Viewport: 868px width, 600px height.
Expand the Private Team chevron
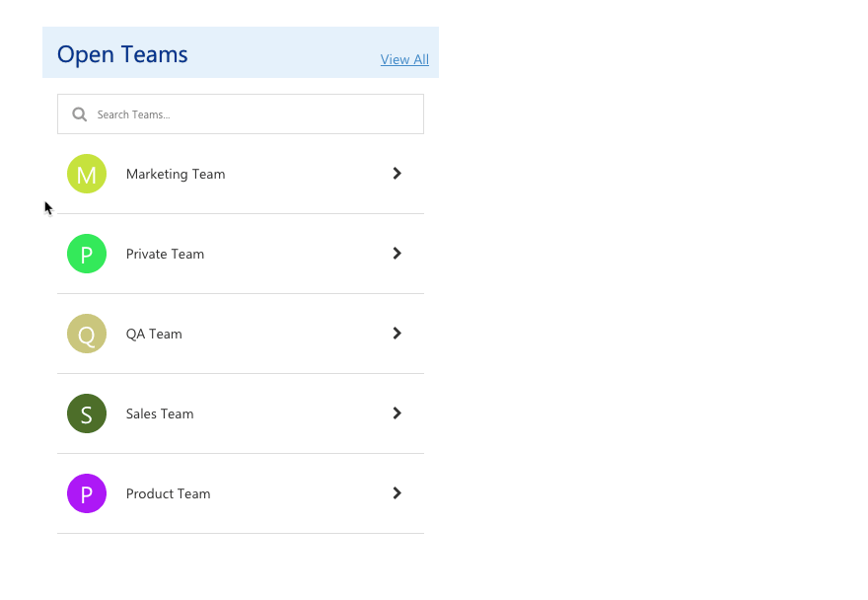[x=397, y=254]
